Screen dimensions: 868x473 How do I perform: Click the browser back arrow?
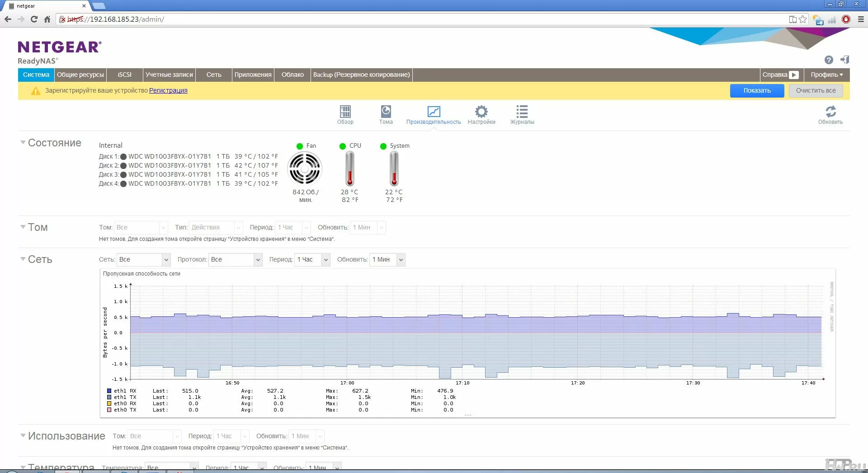pyautogui.click(x=8, y=19)
